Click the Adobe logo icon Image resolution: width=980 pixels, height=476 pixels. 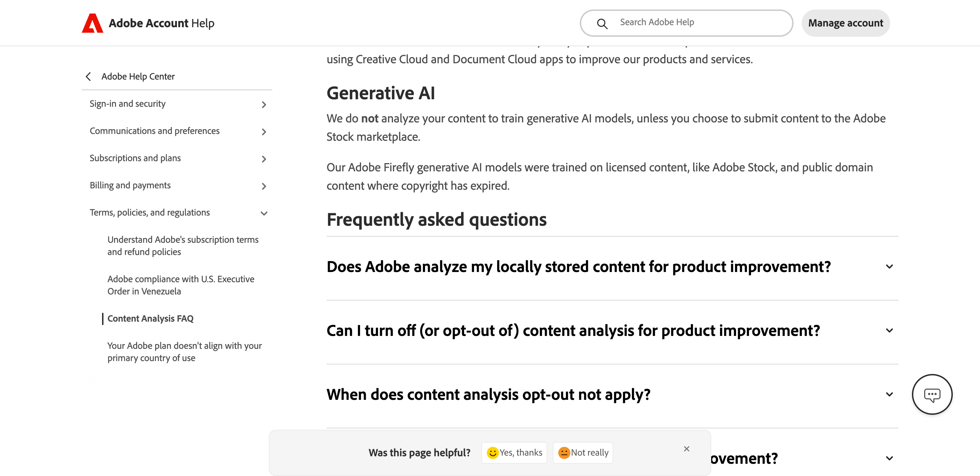click(93, 23)
